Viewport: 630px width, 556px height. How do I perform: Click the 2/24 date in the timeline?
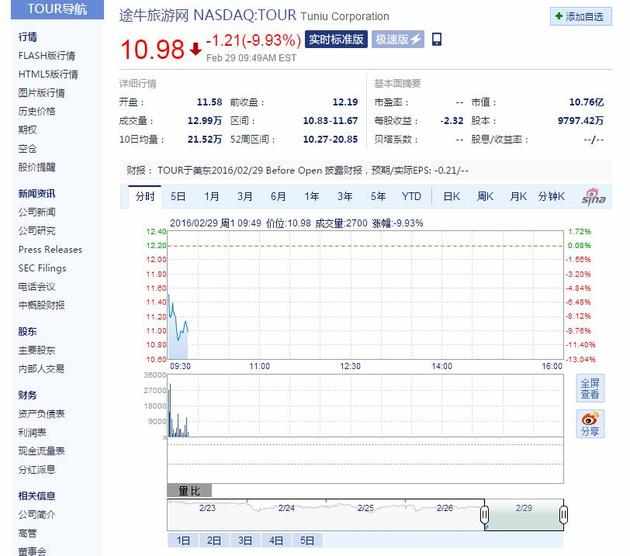point(286,508)
